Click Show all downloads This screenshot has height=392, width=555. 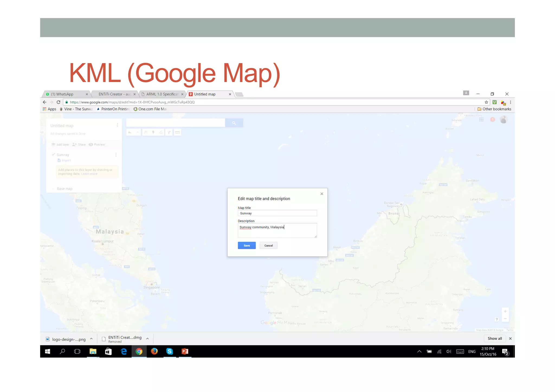pyautogui.click(x=495, y=338)
